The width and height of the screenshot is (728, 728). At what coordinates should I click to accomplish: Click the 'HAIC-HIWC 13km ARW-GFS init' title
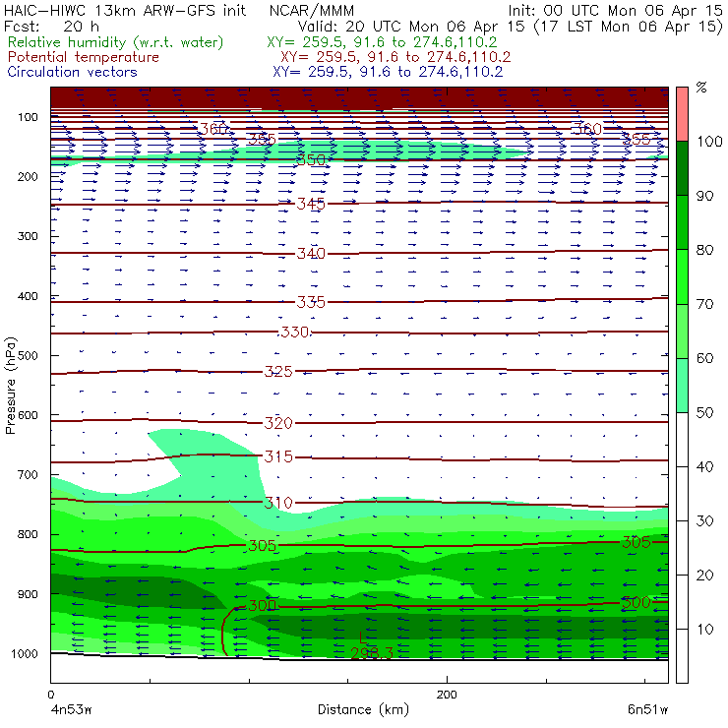(x=125, y=10)
